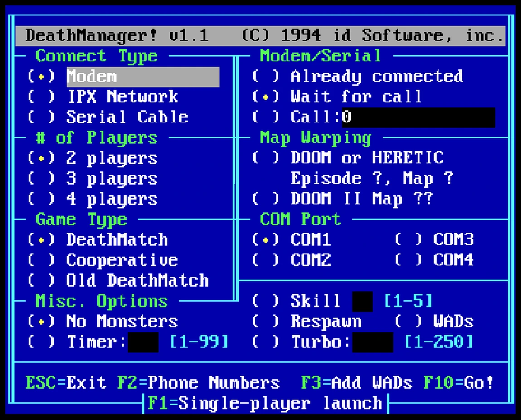Click the Skill level field
This screenshot has width=521, height=420.
click(x=362, y=301)
